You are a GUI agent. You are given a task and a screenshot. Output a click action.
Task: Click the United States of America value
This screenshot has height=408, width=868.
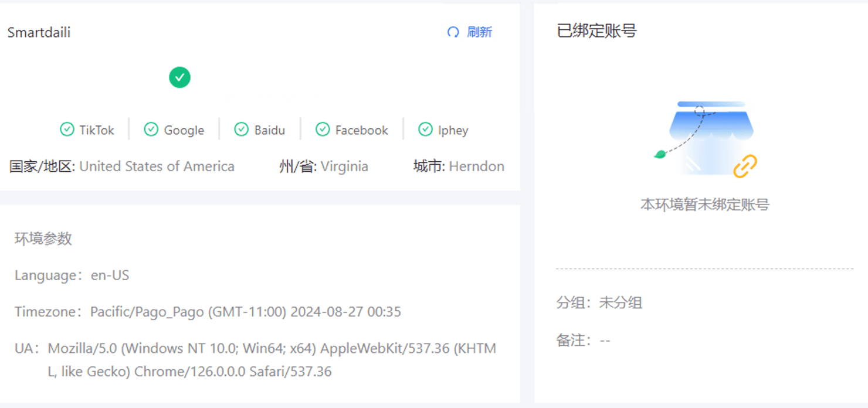[x=157, y=166]
